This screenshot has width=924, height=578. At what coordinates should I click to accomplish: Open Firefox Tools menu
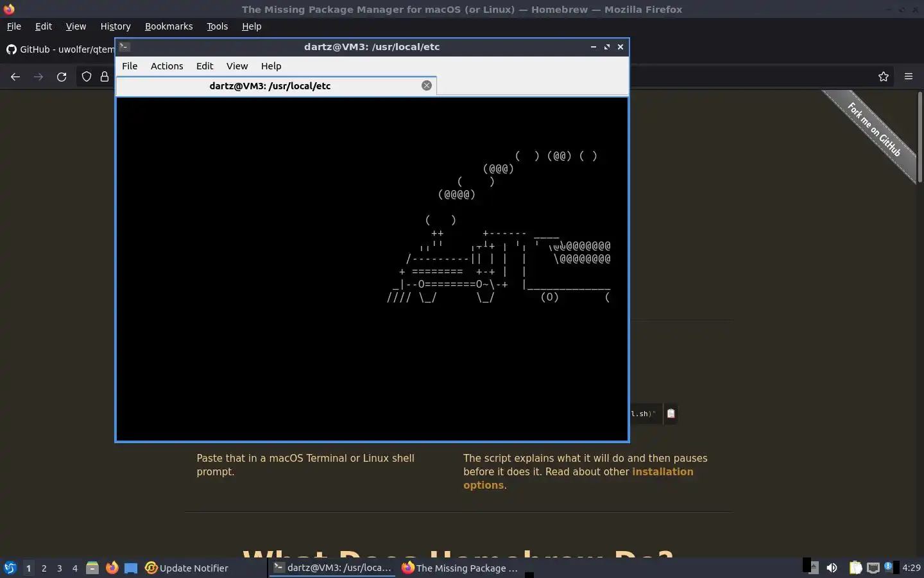point(217,26)
